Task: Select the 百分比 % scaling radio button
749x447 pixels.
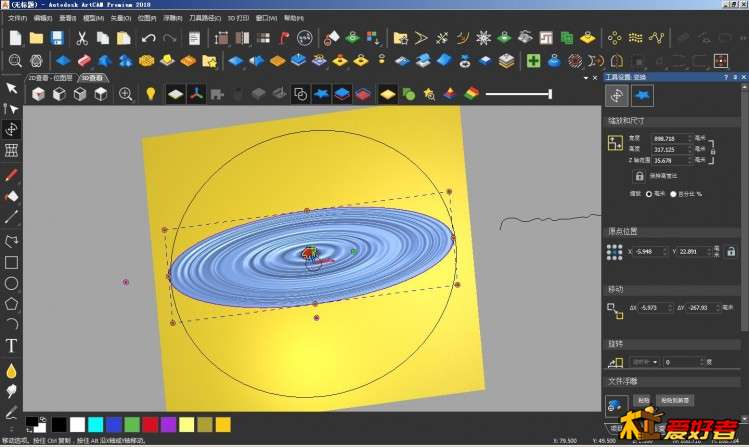Action: pyautogui.click(x=674, y=193)
